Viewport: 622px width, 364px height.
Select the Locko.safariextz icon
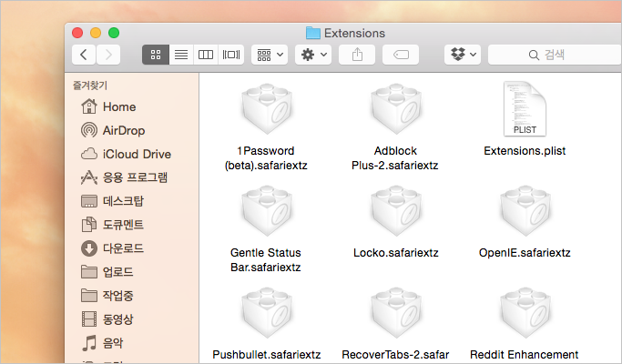[395, 211]
